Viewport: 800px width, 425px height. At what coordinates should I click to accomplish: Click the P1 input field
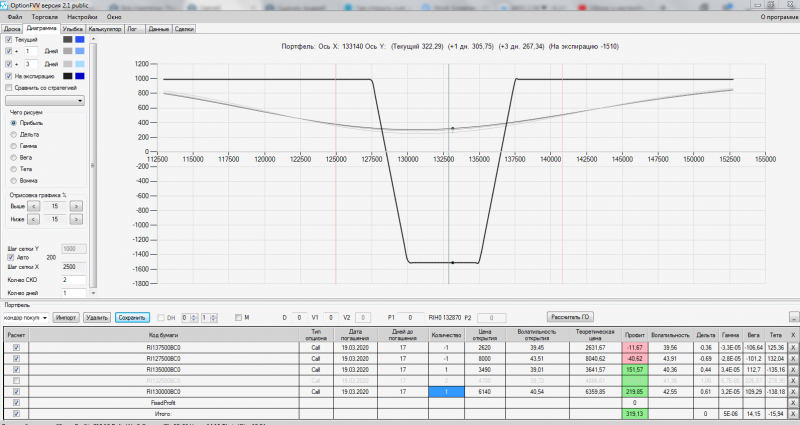[411, 317]
